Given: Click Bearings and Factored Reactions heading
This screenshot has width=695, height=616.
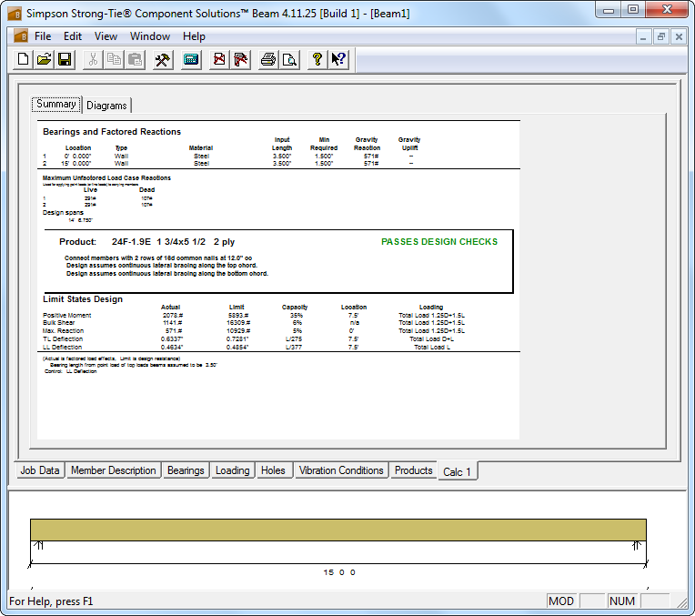Looking at the screenshot, I should 112,132.
